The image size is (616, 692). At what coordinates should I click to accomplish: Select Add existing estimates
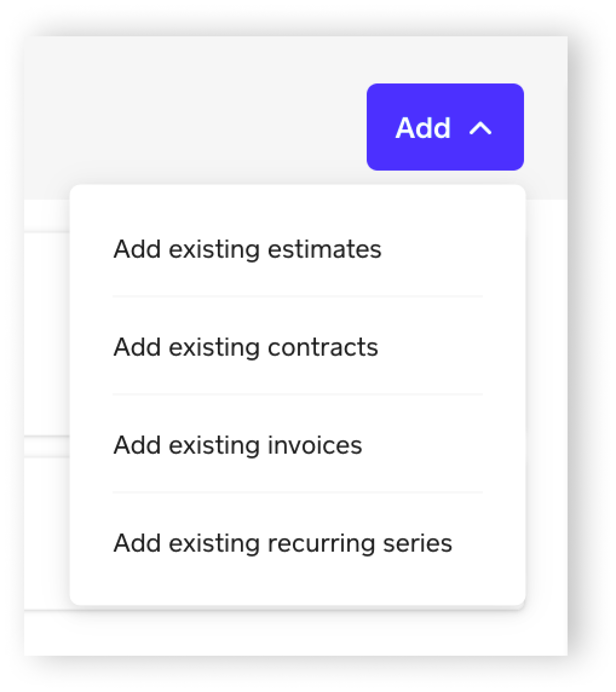pyautogui.click(x=297, y=250)
